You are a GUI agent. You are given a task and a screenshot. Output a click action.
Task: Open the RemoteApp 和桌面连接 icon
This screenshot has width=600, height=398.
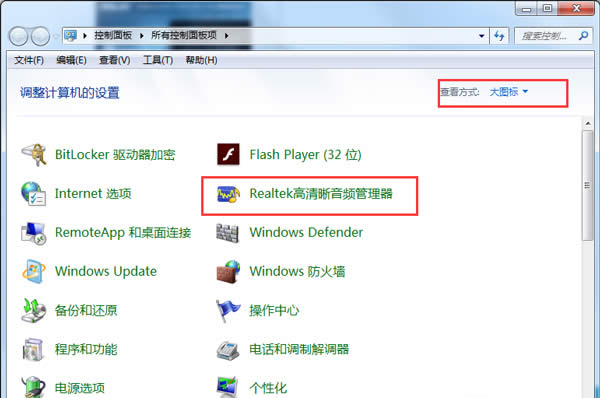(x=34, y=233)
